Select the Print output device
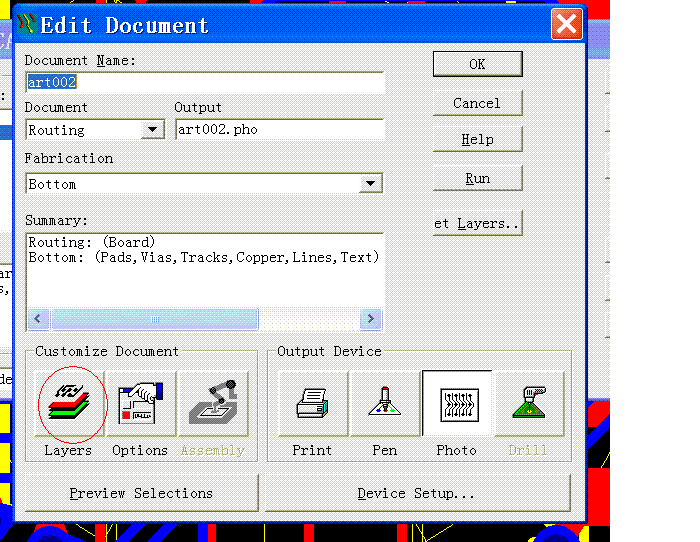The width and height of the screenshot is (700, 542). (313, 404)
